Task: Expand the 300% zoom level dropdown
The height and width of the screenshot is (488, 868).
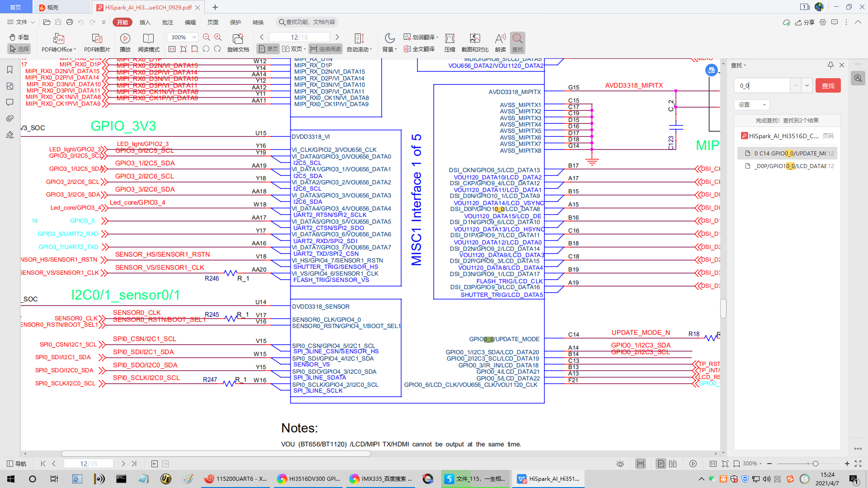Action: coord(194,37)
